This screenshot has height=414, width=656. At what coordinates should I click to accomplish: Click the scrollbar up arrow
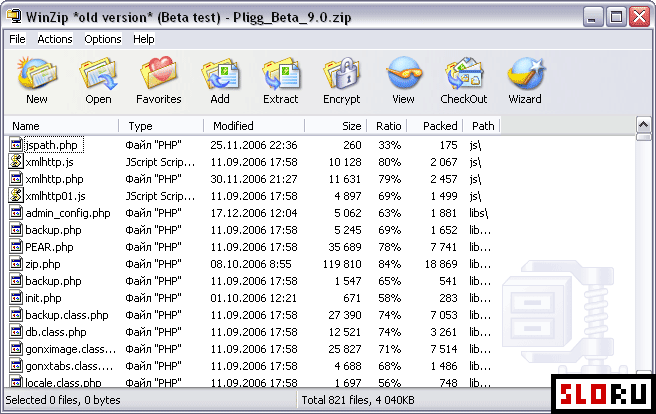tap(643, 125)
